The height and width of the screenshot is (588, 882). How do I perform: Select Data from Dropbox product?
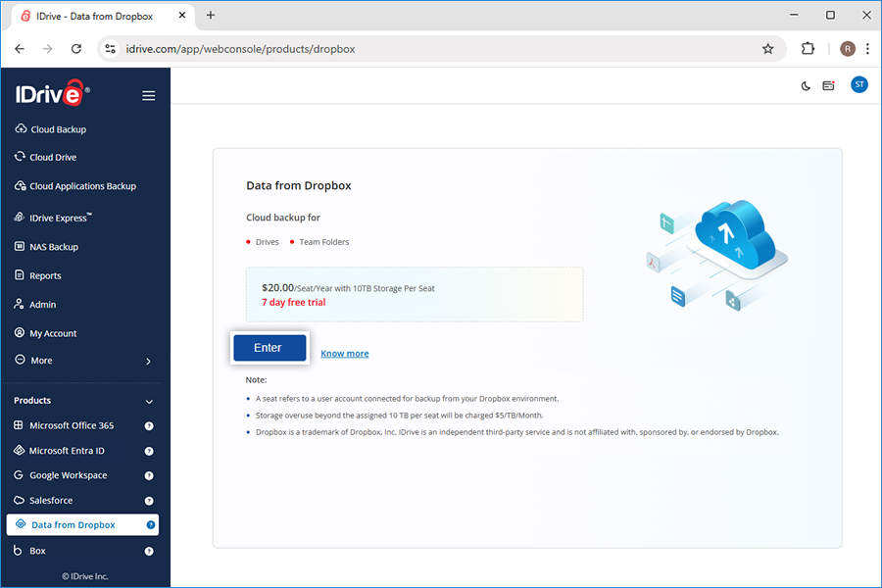click(82, 525)
